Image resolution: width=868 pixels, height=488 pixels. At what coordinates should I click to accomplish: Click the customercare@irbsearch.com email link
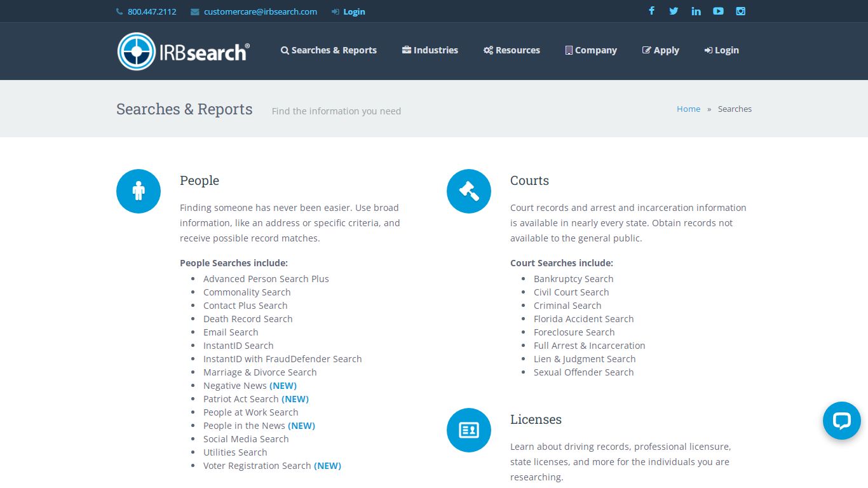[x=261, y=11]
